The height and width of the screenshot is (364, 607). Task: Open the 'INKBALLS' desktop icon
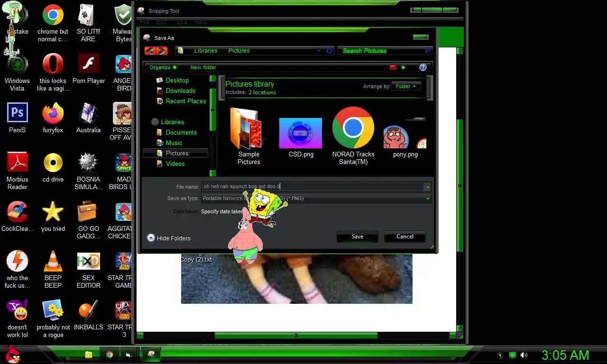tap(88, 315)
